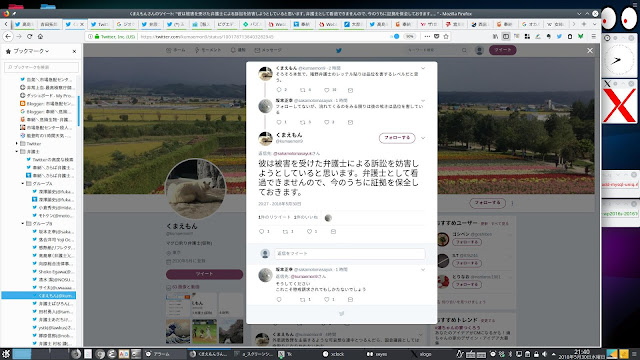Click the reply text field 返信をツイート

pyautogui.click(x=349, y=253)
